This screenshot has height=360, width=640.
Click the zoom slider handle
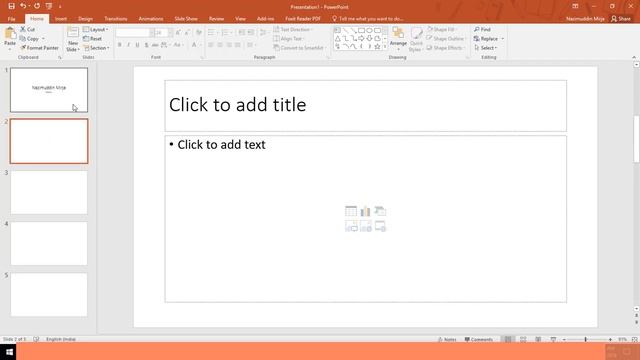click(585, 339)
